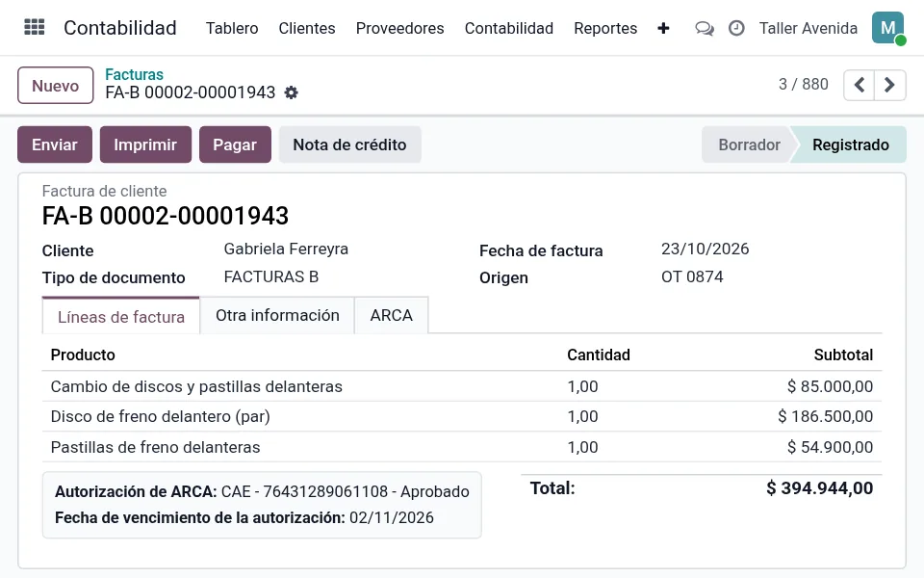924x578 pixels.
Task: Switch to Líneas de factura tab
Action: click(121, 317)
